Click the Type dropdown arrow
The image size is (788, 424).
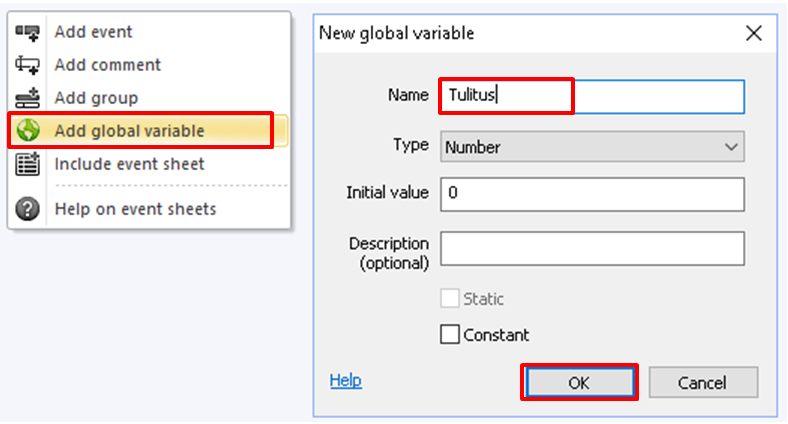pos(731,147)
